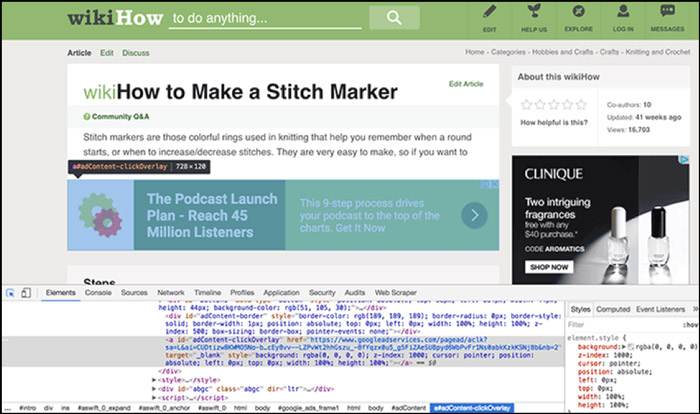700x414 pixels.
Task: Click the Edit Article link
Action: [x=466, y=84]
